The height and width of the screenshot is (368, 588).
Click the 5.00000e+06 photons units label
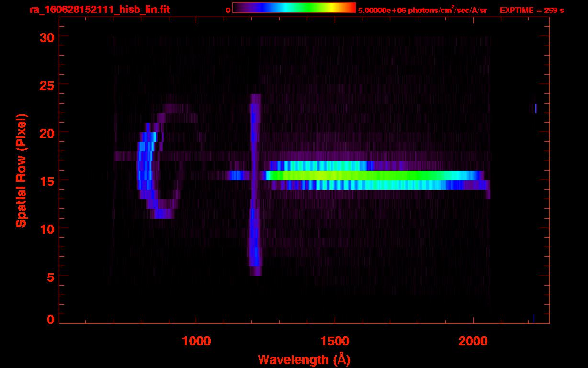422,10
